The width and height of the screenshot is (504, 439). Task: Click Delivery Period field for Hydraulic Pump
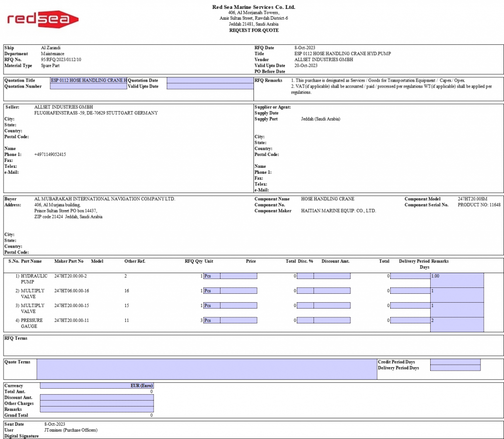coord(410,276)
